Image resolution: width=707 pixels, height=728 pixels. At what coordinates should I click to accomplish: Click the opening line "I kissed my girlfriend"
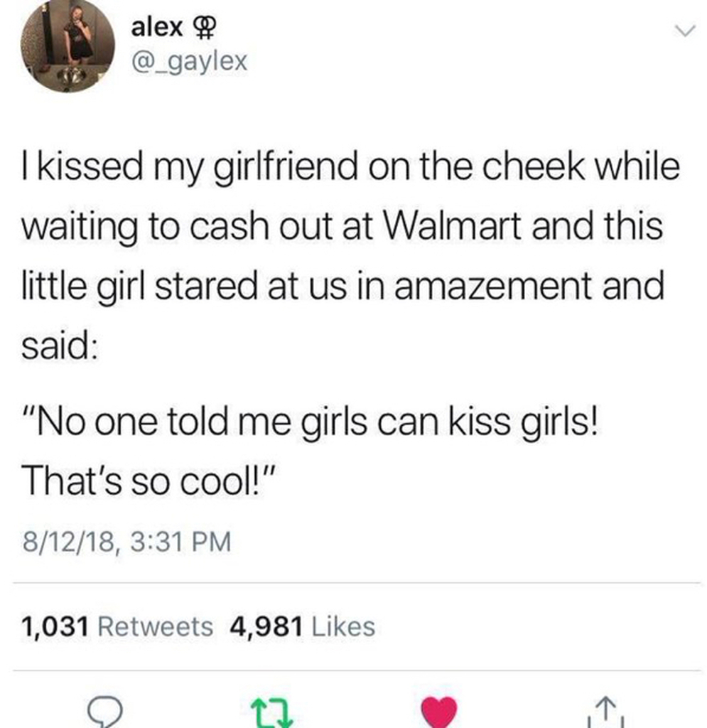pyautogui.click(x=189, y=168)
